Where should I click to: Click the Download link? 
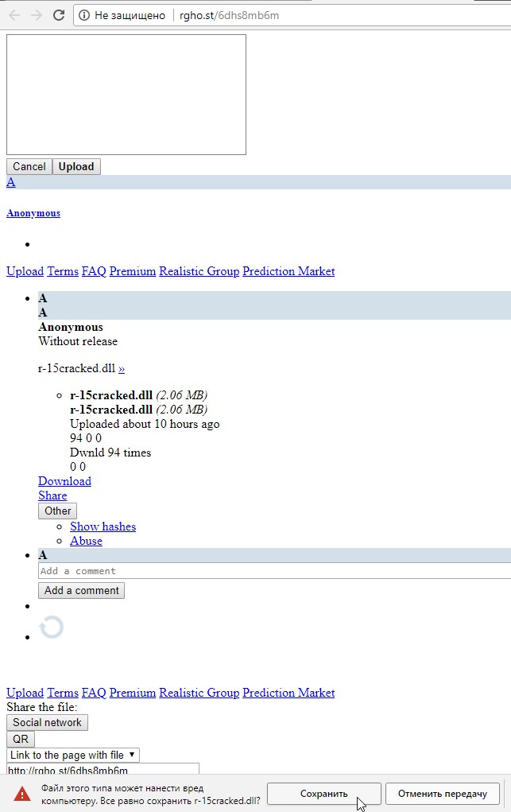point(64,481)
